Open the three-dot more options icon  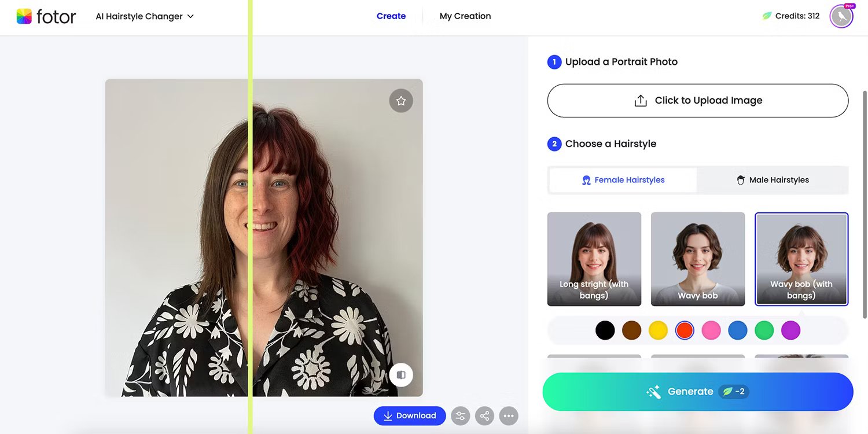coord(509,415)
